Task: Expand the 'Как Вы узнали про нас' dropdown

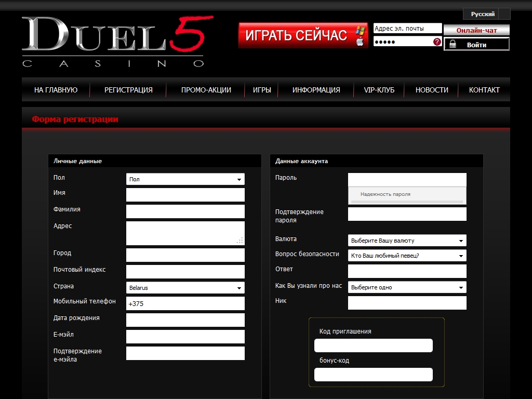Action: pos(407,287)
